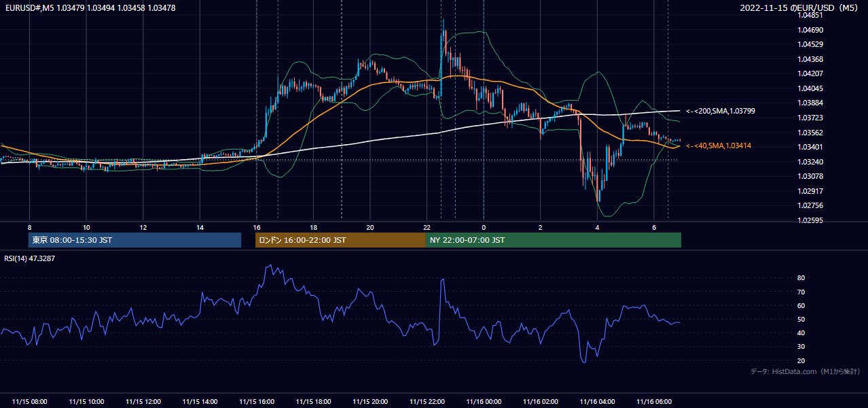Click RSI scale value 30

coord(801,346)
